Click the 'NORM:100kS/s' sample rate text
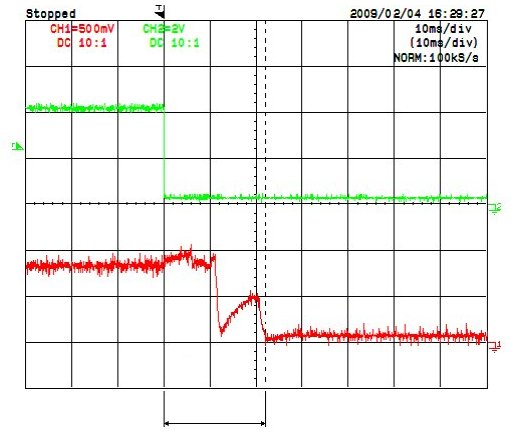Screen dimensions: 511x434 [x=436, y=58]
